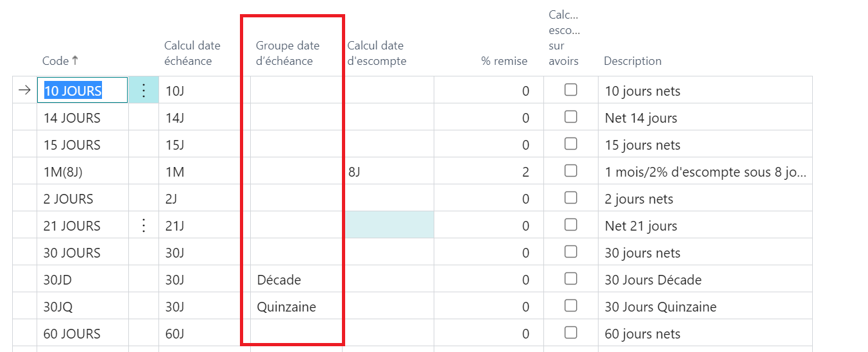The width and height of the screenshot is (868, 352).
Task: Open the Groupe date d'échéance column header
Action: 287,53
